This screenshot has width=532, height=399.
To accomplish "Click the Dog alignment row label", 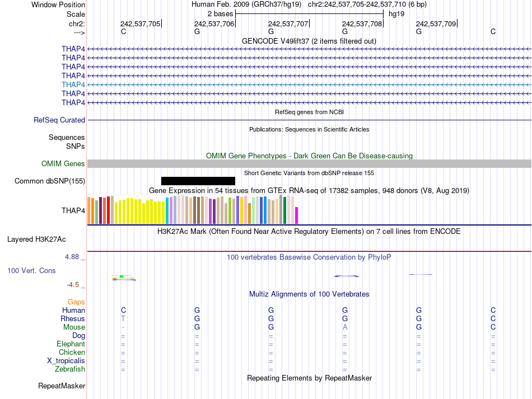I will click(78, 336).
